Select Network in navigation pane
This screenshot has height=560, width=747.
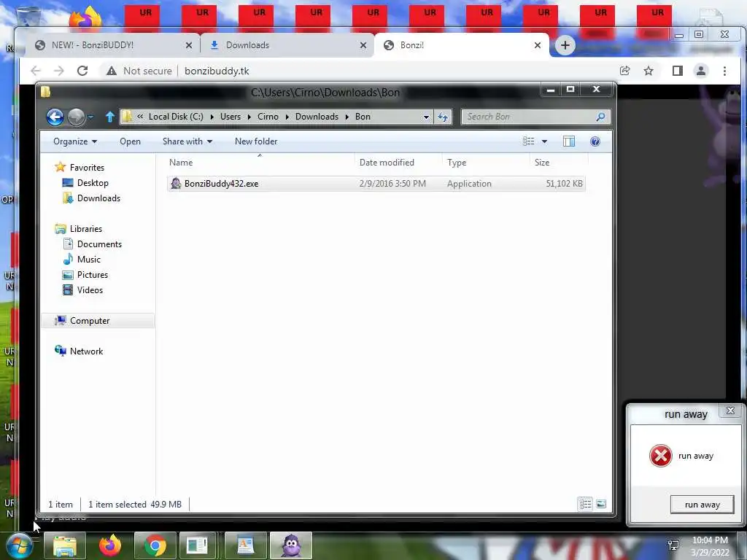coord(80,351)
